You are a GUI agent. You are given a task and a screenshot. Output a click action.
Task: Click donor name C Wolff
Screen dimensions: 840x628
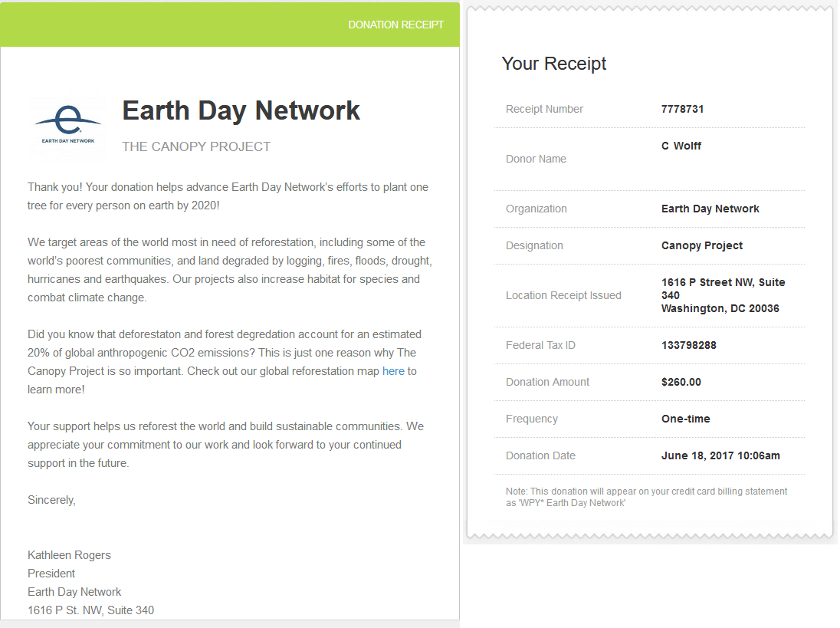pyautogui.click(x=681, y=146)
